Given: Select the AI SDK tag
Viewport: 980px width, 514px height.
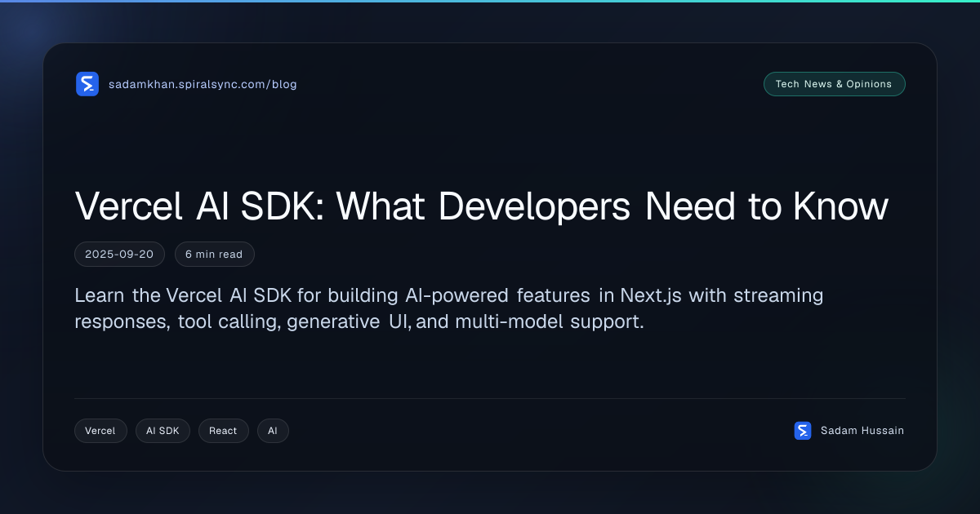Looking at the screenshot, I should (x=163, y=431).
